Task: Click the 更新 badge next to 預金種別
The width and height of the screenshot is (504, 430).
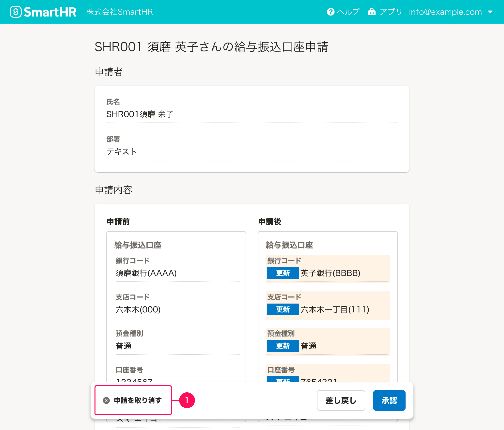Action: 283,346
